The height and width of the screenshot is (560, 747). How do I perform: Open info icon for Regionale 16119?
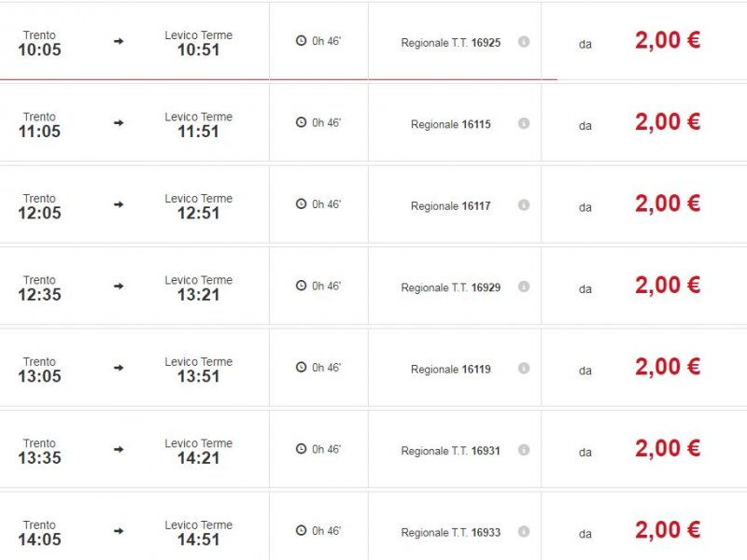point(524,368)
